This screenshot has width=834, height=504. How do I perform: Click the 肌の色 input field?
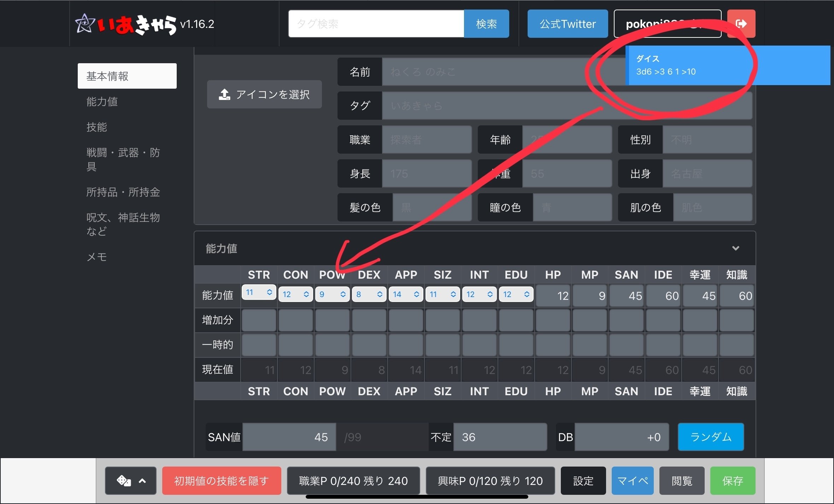[712, 207]
